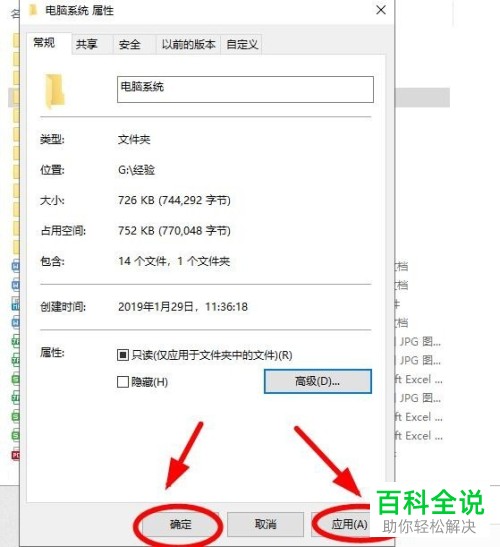The image size is (500, 547).
Task: Open the 自定义 tab
Action: 241,44
